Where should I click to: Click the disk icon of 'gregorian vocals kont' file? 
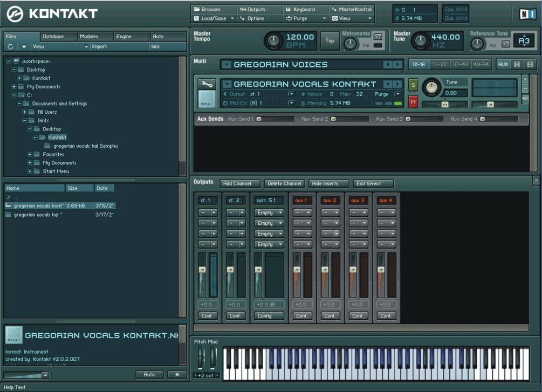(x=8, y=205)
